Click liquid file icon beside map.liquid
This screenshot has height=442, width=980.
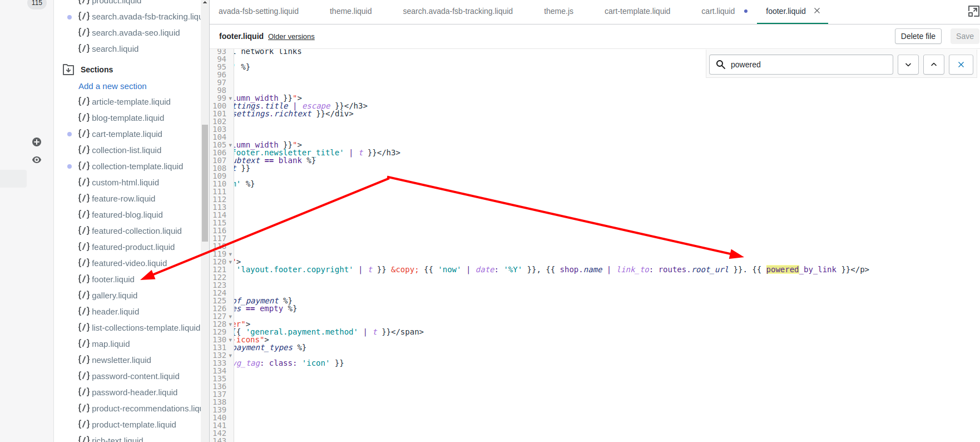(84, 343)
